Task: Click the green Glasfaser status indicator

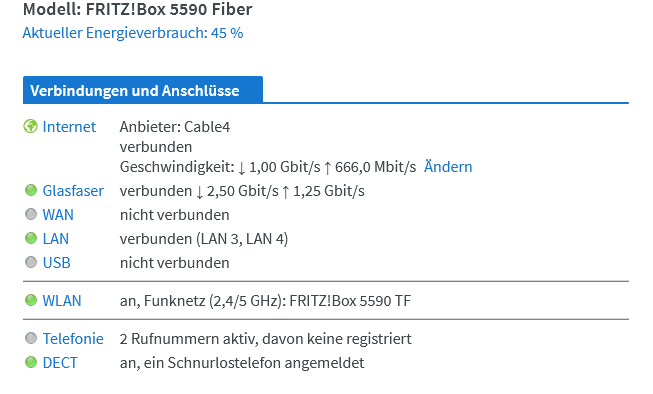Action: (x=31, y=190)
